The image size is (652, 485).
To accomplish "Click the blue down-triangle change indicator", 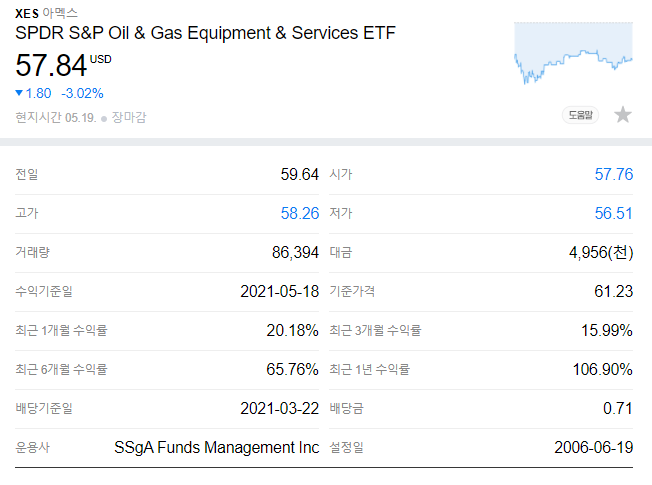I will pos(19,93).
